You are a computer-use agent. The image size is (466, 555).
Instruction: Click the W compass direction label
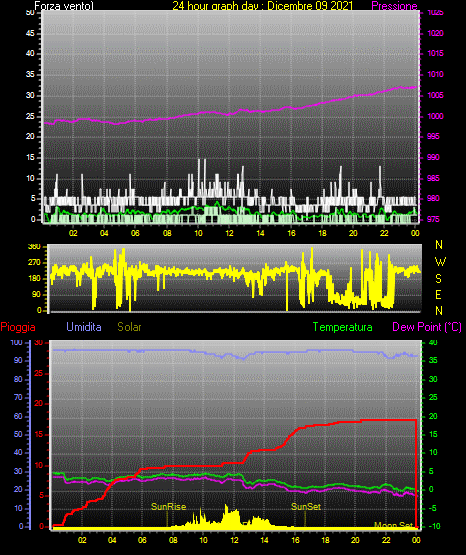(x=440, y=262)
